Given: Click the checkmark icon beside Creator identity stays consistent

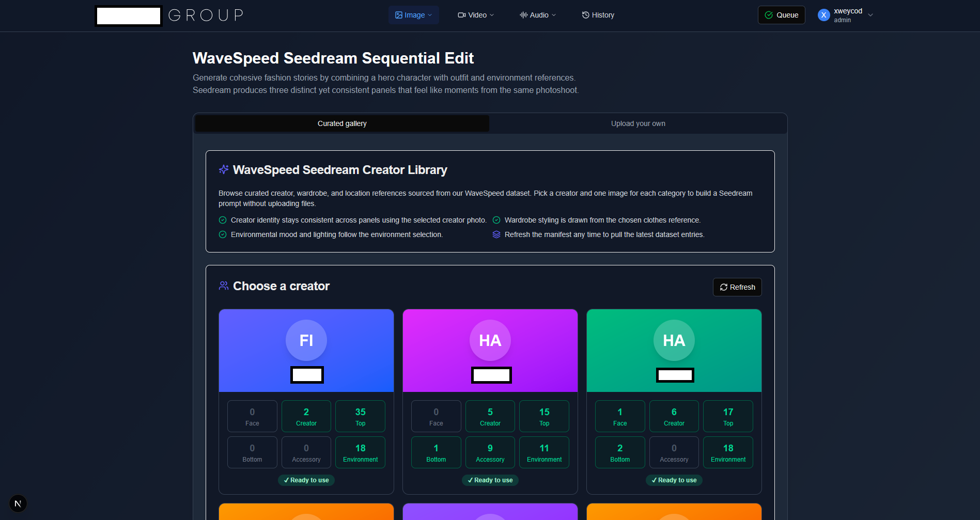Looking at the screenshot, I should coord(223,220).
